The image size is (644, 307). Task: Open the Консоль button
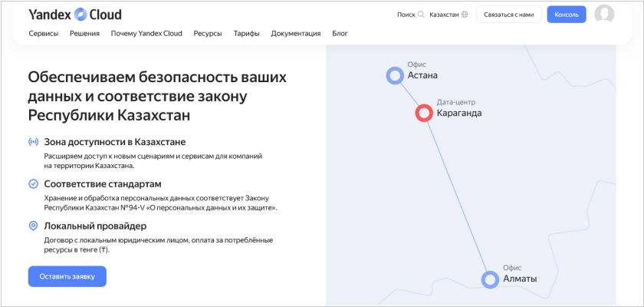[567, 15]
